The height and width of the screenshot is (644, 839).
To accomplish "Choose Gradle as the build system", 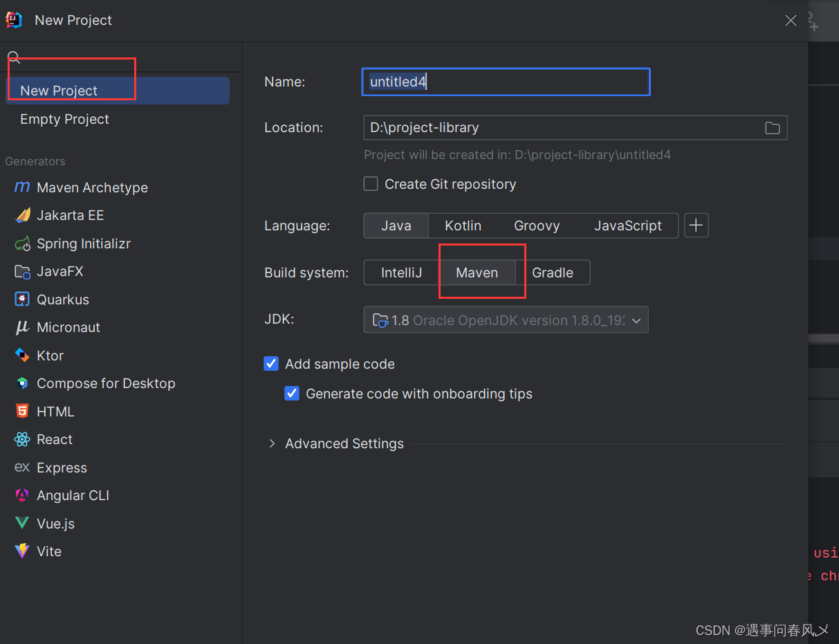I will coord(553,273).
